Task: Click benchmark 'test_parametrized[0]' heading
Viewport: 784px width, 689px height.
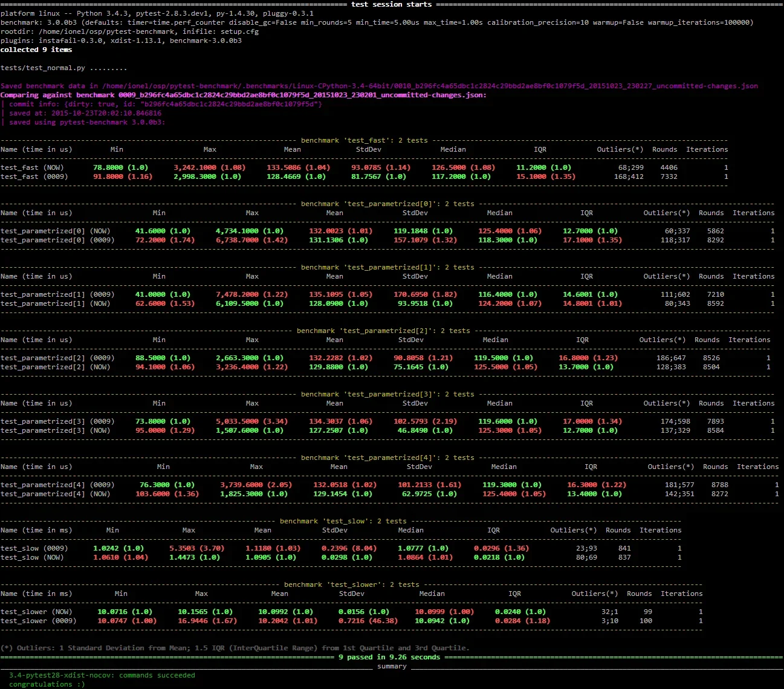Action: point(387,204)
